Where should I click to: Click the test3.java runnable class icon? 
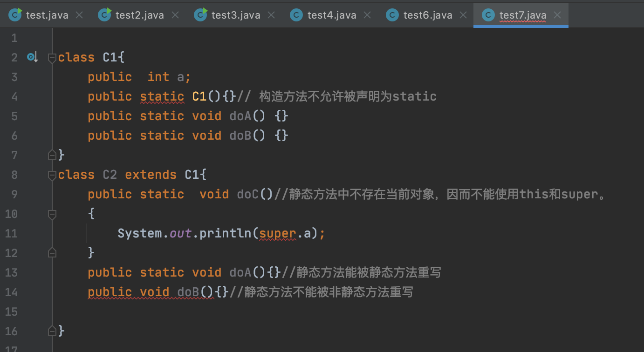coord(201,15)
